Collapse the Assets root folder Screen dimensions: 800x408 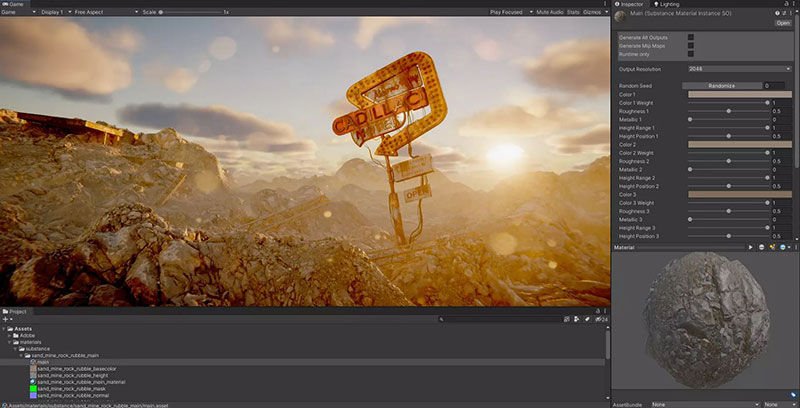click(x=4, y=329)
